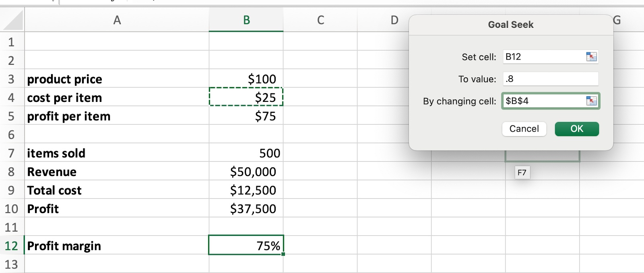Click the $37,500 Profit cell
This screenshot has width=644, height=273.
[246, 209]
